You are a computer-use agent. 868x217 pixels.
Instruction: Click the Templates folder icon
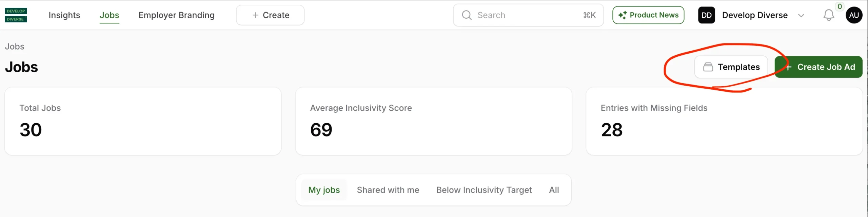708,67
